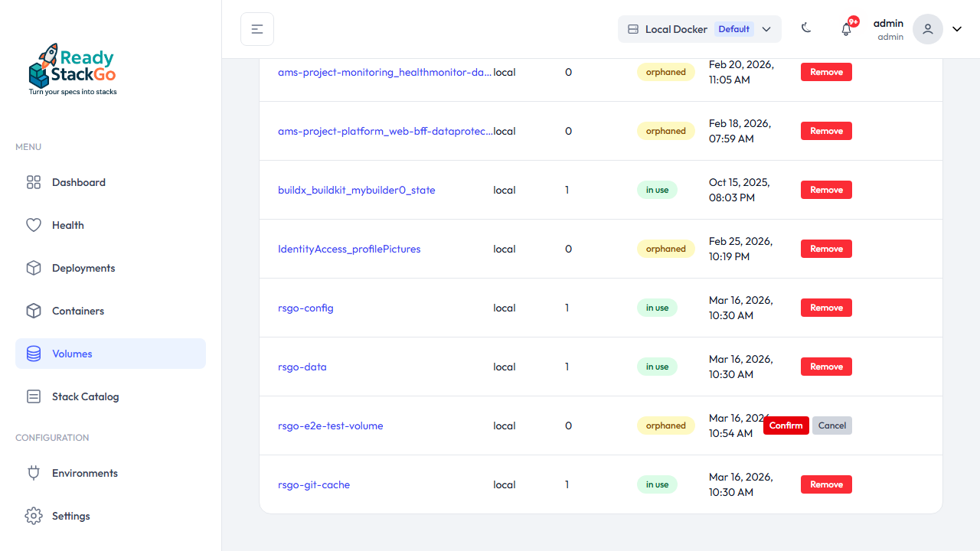This screenshot has width=980, height=551.
Task: Select the Volumes database icon
Action: coord(34,354)
